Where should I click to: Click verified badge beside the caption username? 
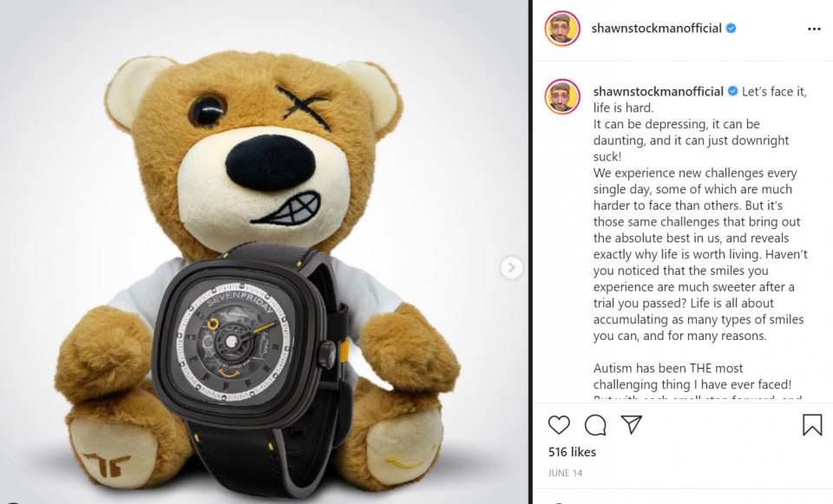[x=732, y=91]
